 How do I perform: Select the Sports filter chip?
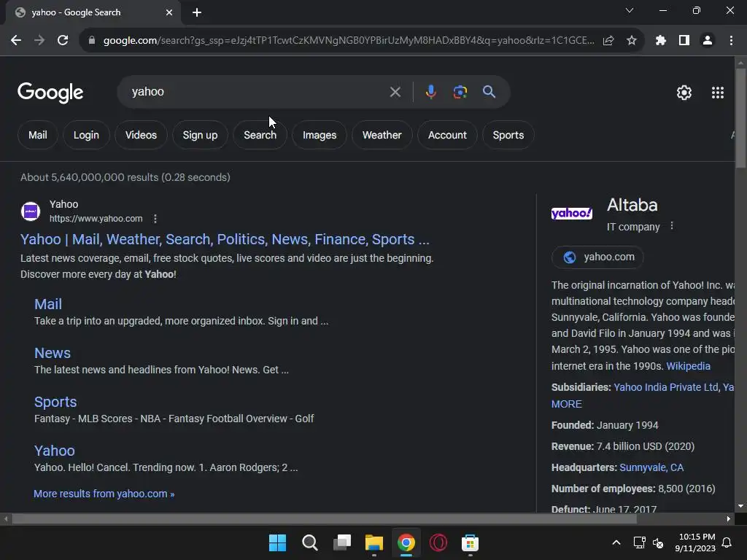(508, 135)
